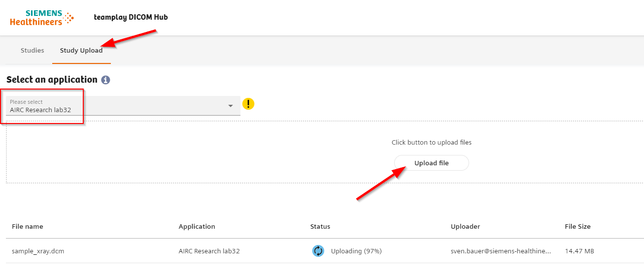Select the Study Upload tab
This screenshot has width=644, height=274.
point(81,50)
